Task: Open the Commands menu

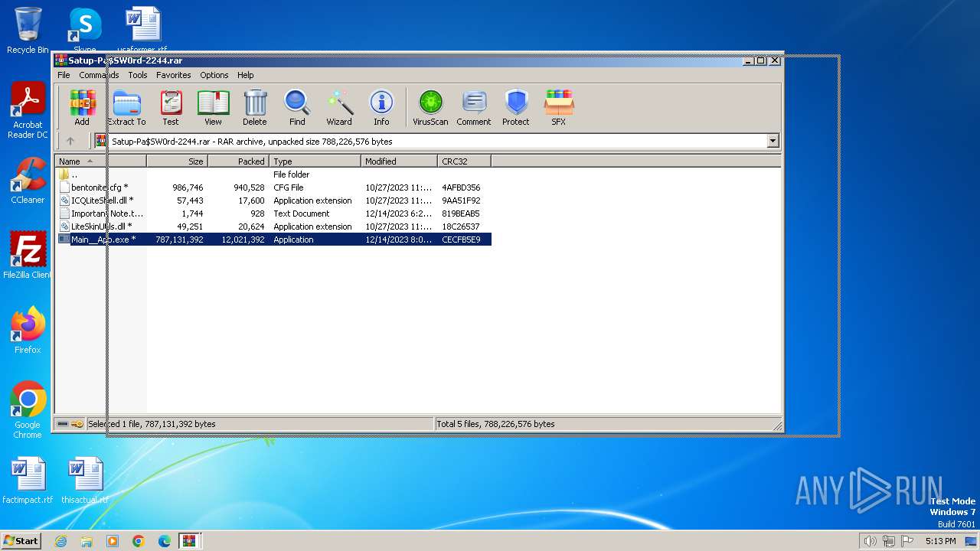Action: pyautogui.click(x=99, y=75)
